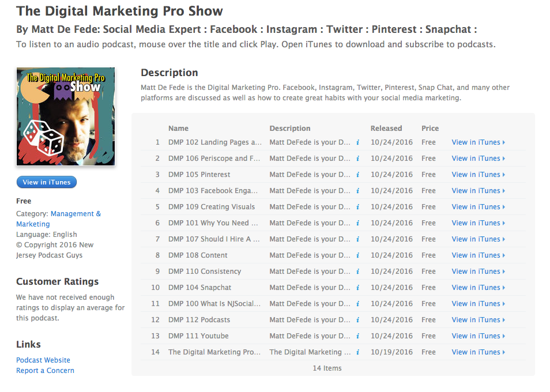The height and width of the screenshot is (392, 550).
Task: Open the Management & Marketing category link
Action: 75,213
